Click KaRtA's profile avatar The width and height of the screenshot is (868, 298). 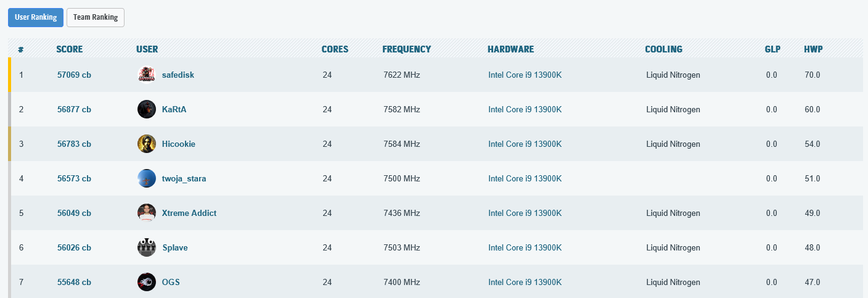147,109
